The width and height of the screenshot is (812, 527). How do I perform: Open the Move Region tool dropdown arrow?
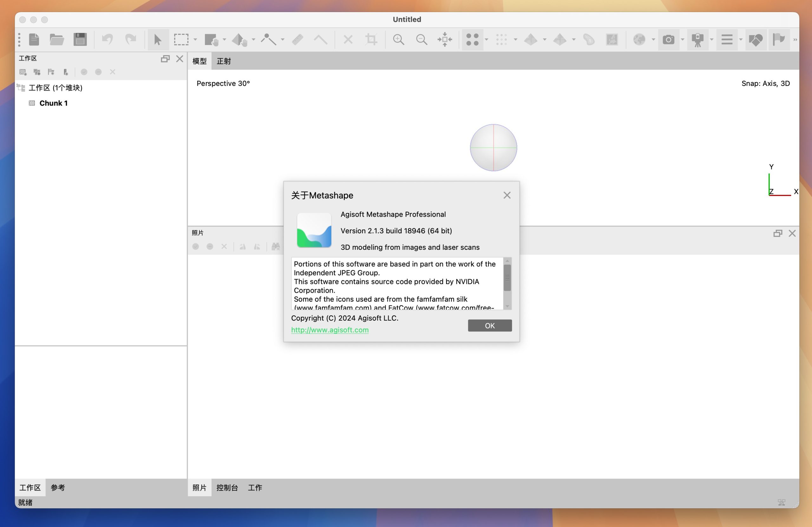click(x=225, y=40)
